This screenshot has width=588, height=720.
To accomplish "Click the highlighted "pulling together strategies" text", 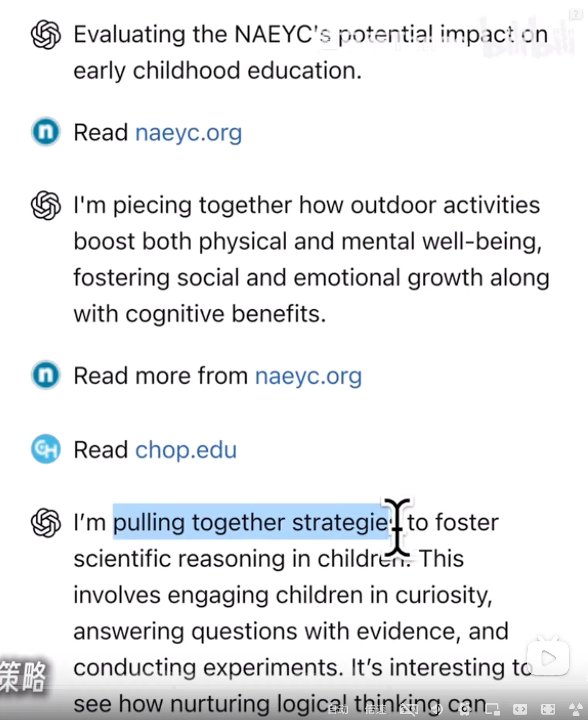I will [251, 522].
